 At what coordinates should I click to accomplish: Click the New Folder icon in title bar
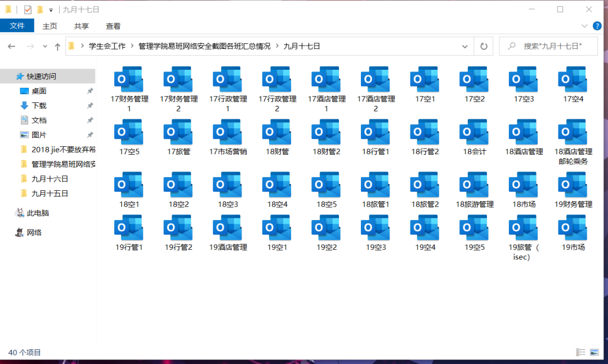[x=40, y=10]
